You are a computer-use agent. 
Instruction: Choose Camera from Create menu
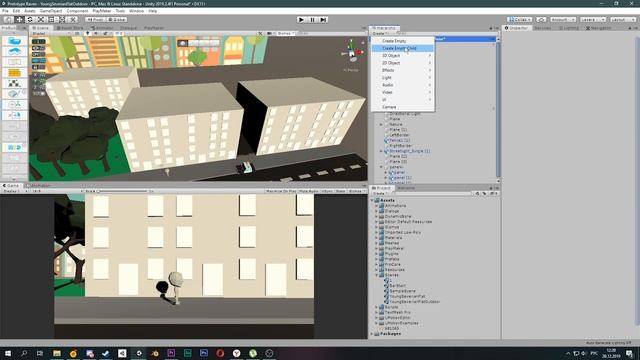[x=402, y=107]
